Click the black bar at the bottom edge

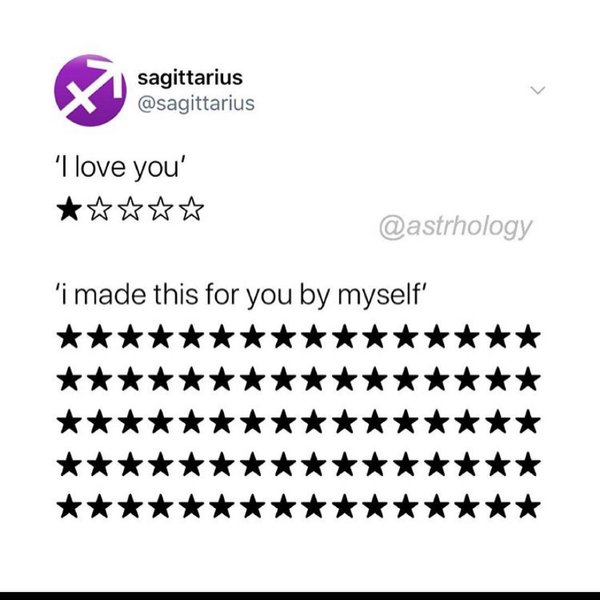coord(300,596)
